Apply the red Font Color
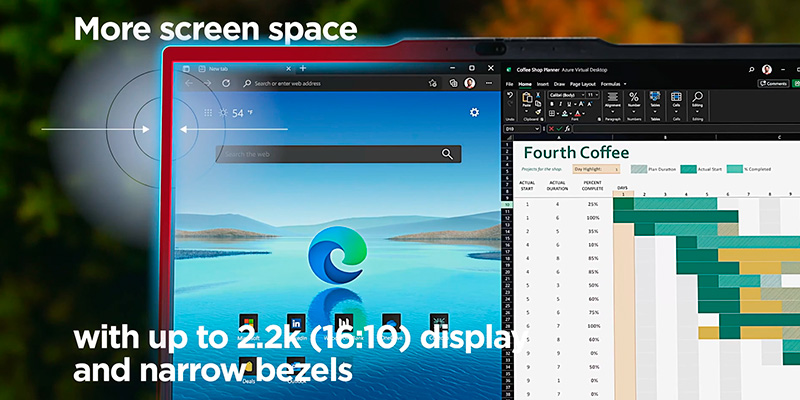Image resolution: width=800 pixels, height=400 pixels. coord(578,113)
